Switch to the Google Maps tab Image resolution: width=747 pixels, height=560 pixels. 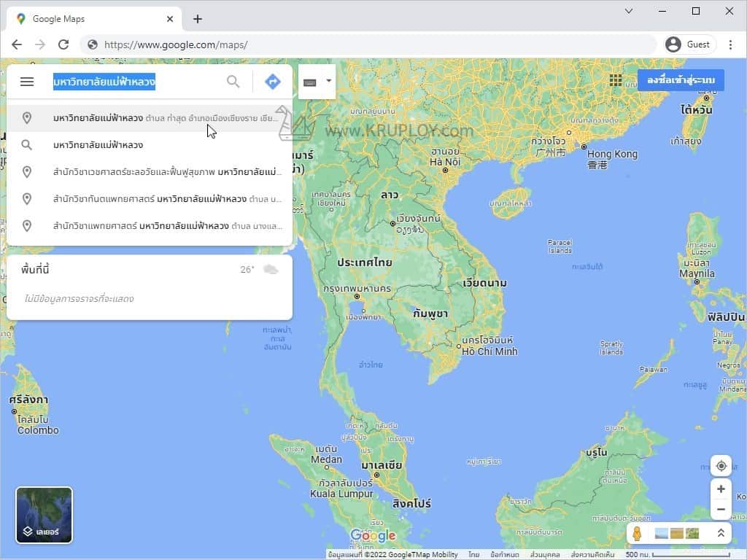[94, 19]
